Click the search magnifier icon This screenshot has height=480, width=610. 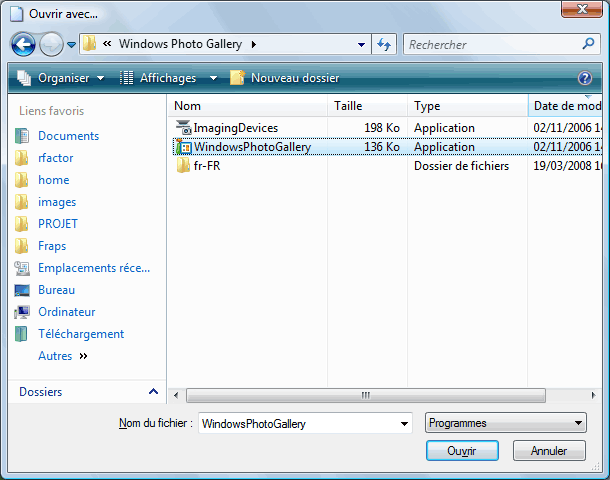588,45
